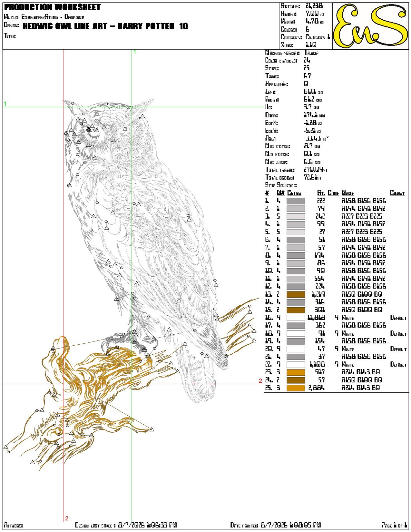Image resolution: width=411 pixels, height=532 pixels.
Task: Click the Width value '4.78 in'
Action: pyautogui.click(x=315, y=21)
